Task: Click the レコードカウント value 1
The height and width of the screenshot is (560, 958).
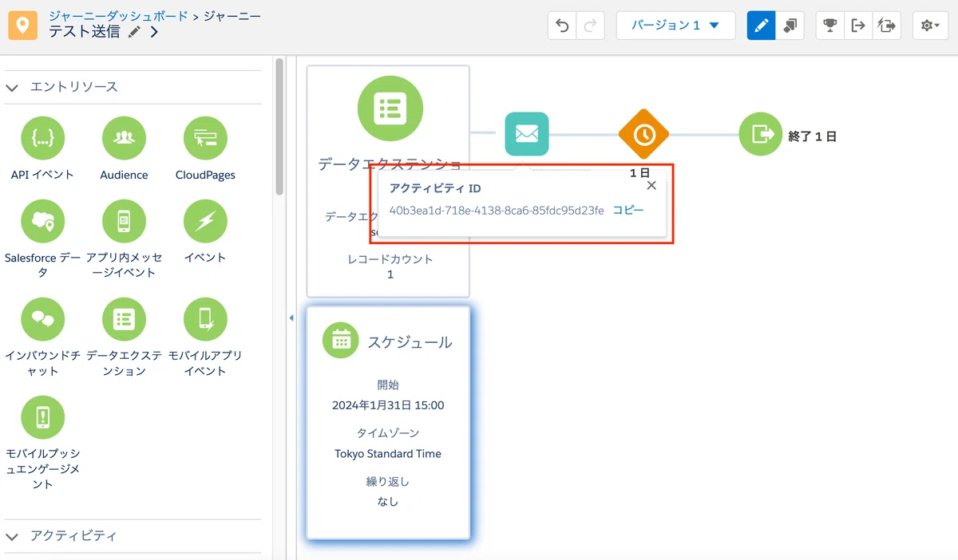Action: [390, 274]
